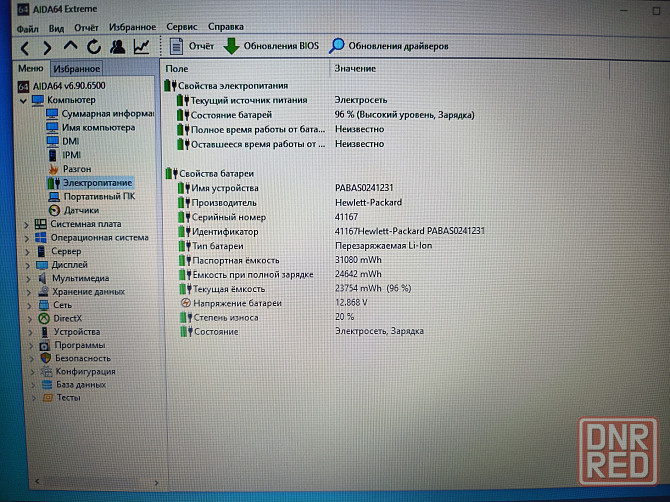Click the DirectX Xbox icon
The height and width of the screenshot is (502, 670).
coord(44,318)
